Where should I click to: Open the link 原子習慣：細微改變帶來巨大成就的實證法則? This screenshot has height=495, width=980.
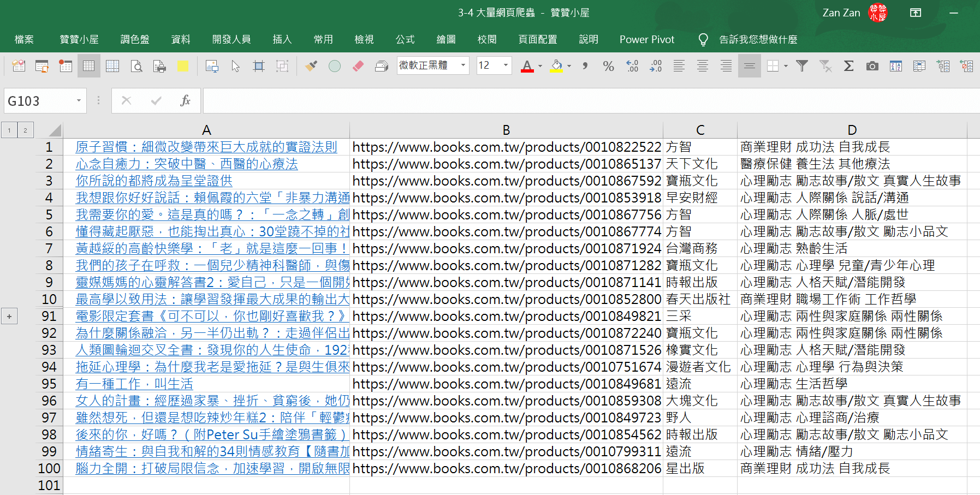pyautogui.click(x=206, y=147)
